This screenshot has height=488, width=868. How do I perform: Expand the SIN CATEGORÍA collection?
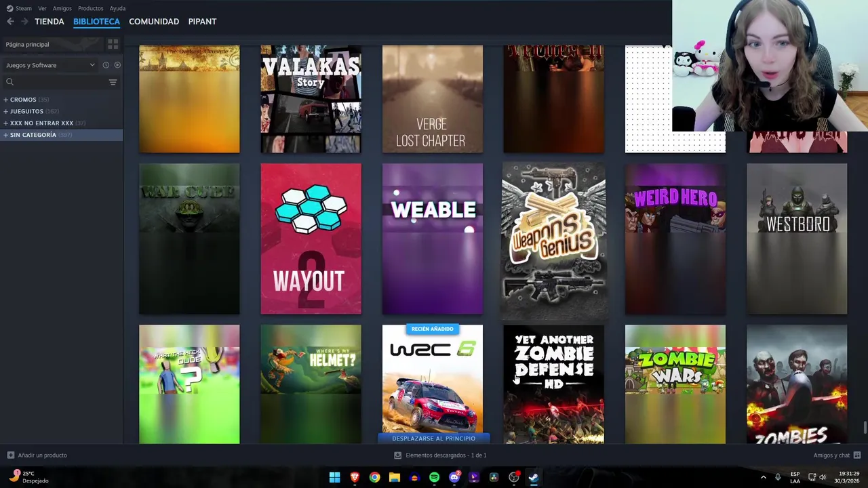[x=5, y=135]
